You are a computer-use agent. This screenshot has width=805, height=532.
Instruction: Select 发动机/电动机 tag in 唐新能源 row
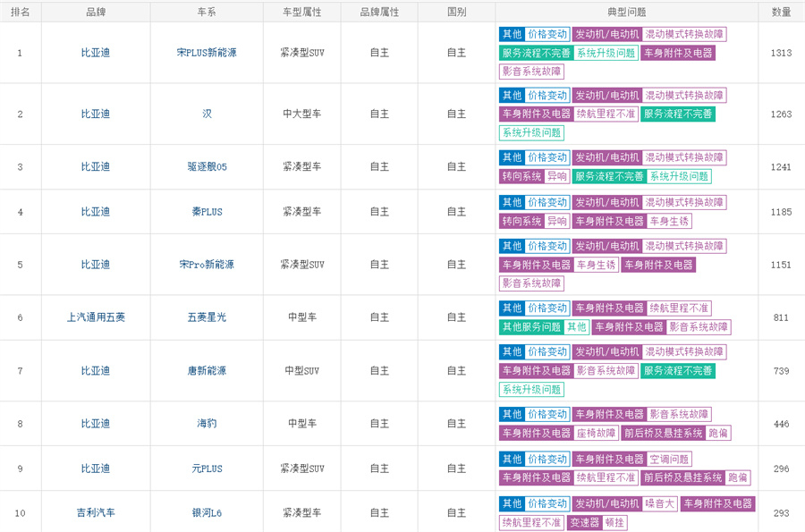pyautogui.click(x=607, y=352)
